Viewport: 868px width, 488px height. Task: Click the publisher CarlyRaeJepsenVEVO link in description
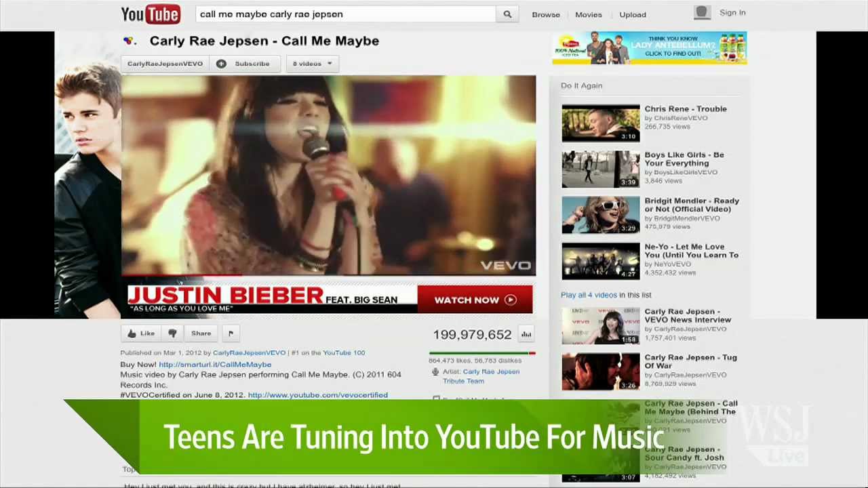point(249,352)
